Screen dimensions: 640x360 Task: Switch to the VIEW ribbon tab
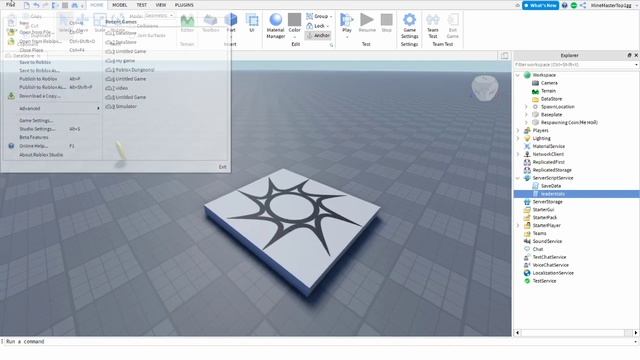pyautogui.click(x=161, y=5)
